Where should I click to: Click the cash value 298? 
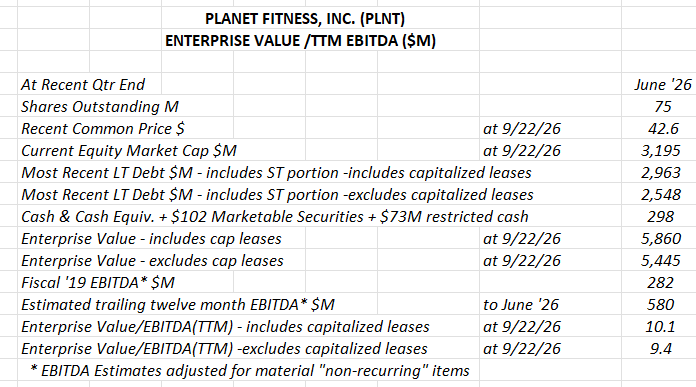(x=660, y=217)
